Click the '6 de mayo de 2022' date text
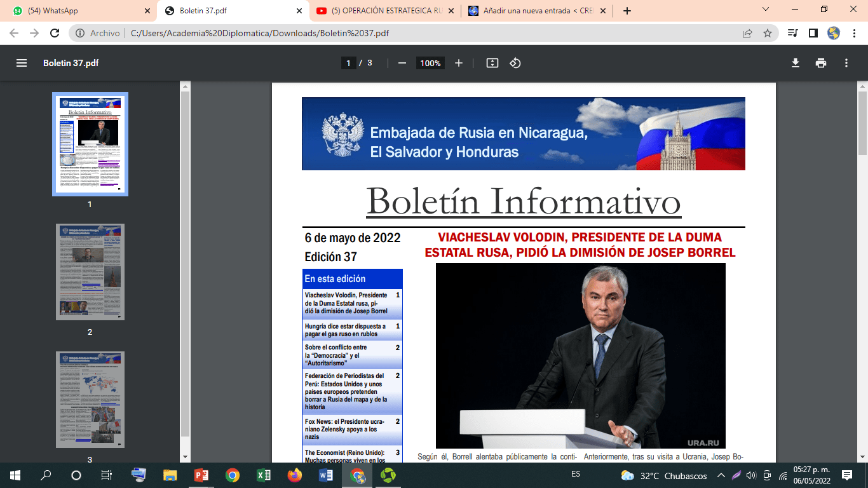 (x=353, y=238)
